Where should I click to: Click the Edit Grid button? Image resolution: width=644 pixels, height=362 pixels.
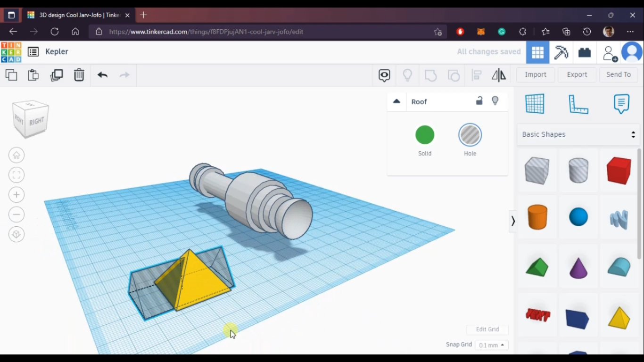[x=487, y=329]
